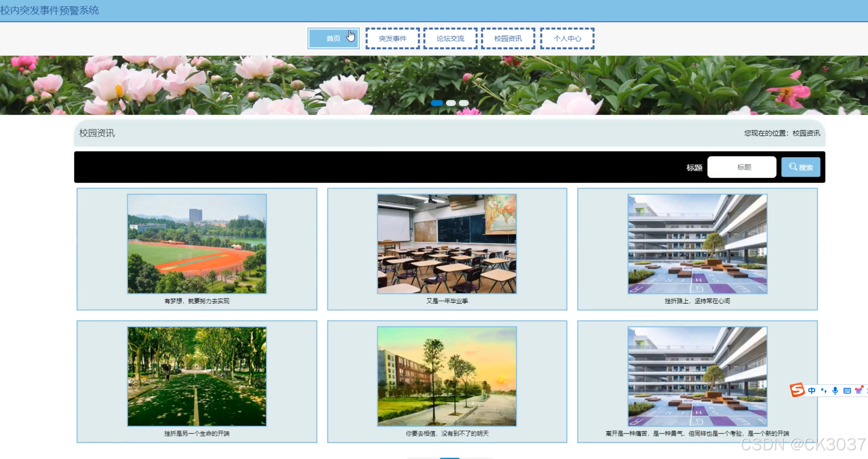Viewport: 868px width, 459px height.
Task: Open the 个人中心 personal center
Action: (567, 38)
